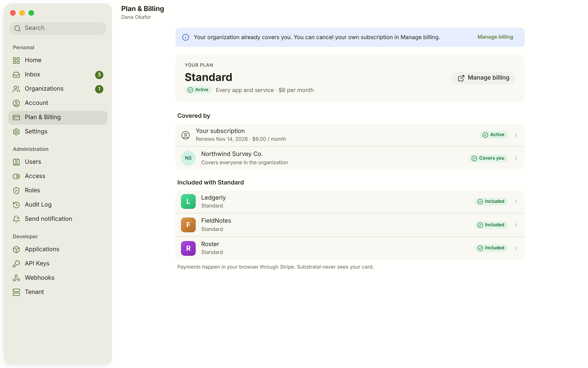Click the Access eye-toggle icon
Image resolution: width=588 pixels, height=368 pixels.
coord(16,176)
